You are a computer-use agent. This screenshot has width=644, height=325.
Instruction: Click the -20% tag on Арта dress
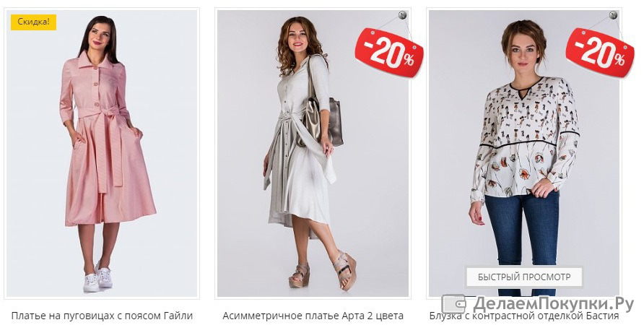(388, 52)
